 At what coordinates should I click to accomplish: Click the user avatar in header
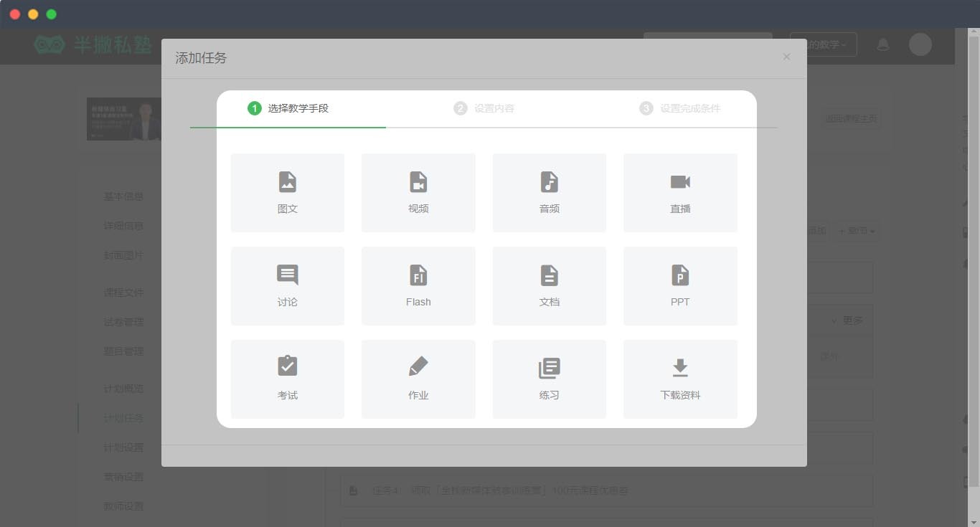click(x=920, y=44)
